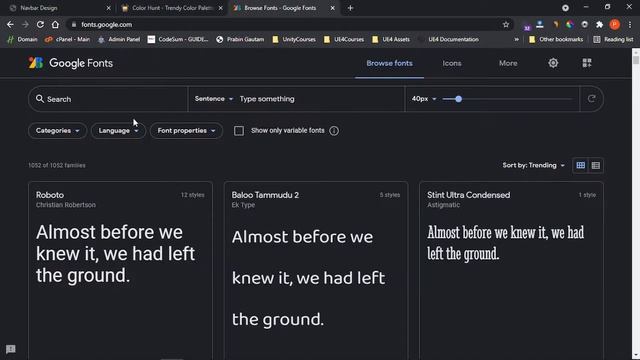Open the Sentence preview type dropdown
Viewport: 640px width, 360px height.
[214, 99]
